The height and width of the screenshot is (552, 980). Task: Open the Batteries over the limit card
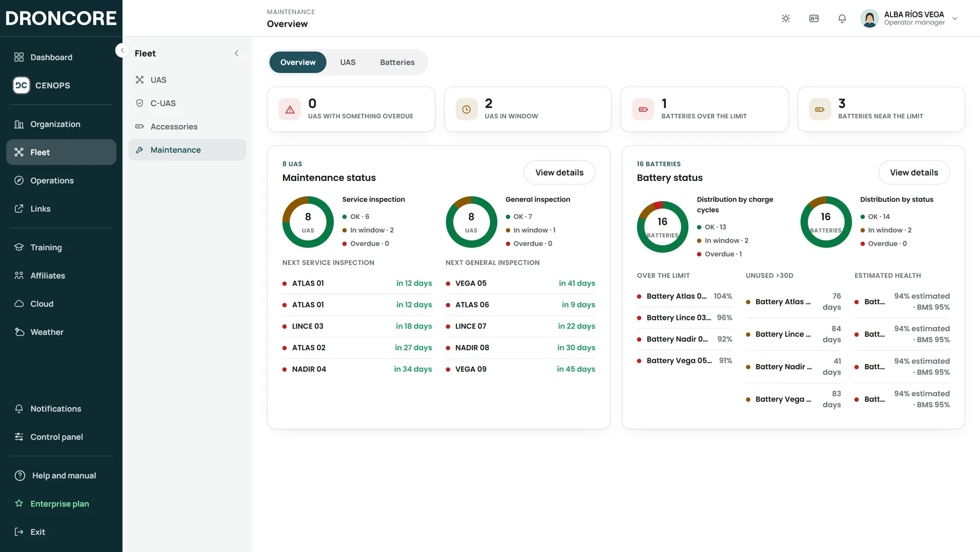[x=705, y=109]
